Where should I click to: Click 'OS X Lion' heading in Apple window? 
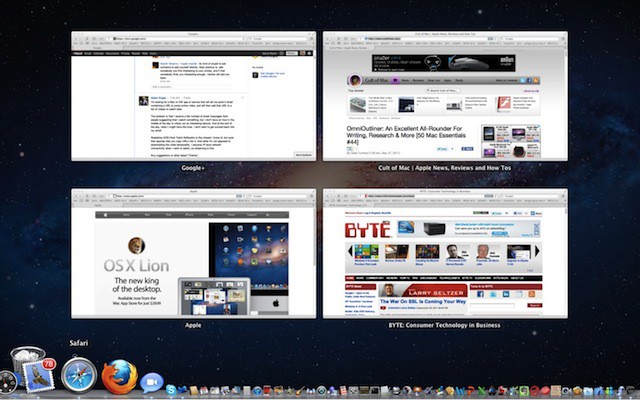[x=136, y=266]
